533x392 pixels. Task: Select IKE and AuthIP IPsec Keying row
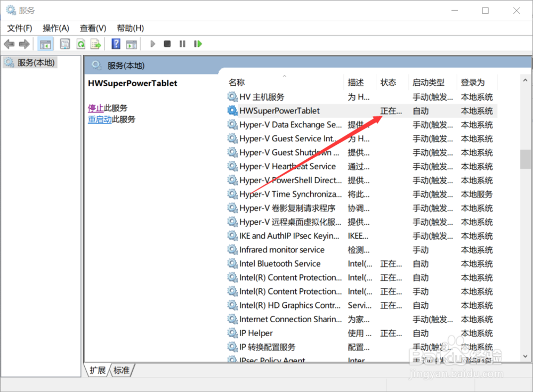click(362, 236)
